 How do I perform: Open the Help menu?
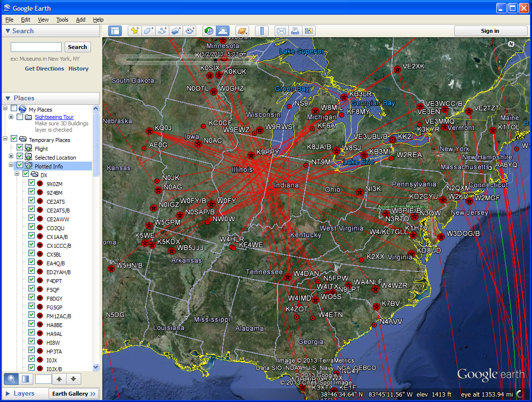(x=98, y=20)
